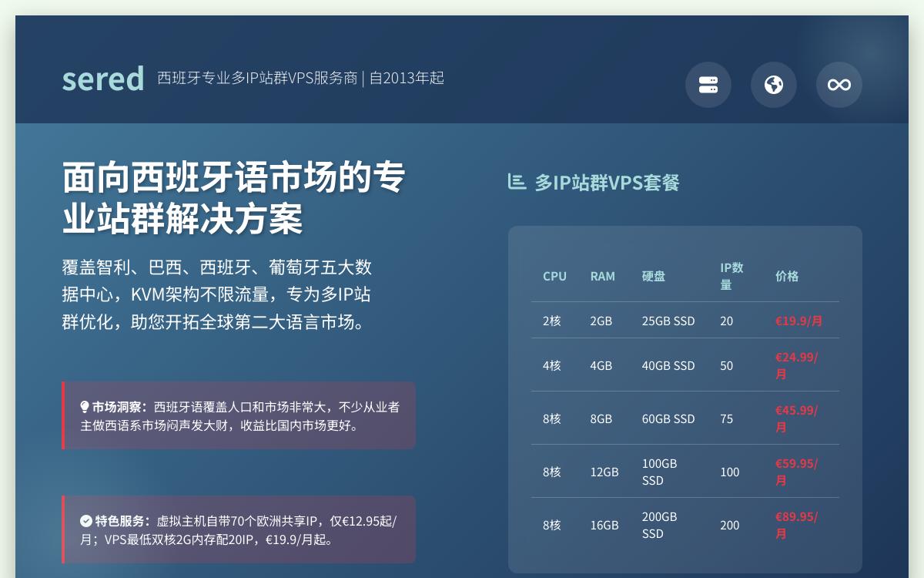This screenshot has width=924, height=578.
Task: Open the globe icon in the header
Action: click(x=773, y=85)
